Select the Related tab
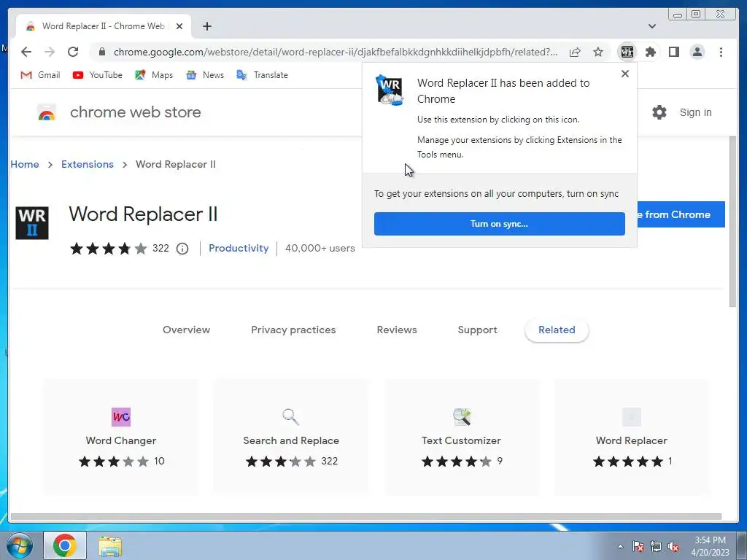The height and width of the screenshot is (560, 747). click(x=557, y=330)
